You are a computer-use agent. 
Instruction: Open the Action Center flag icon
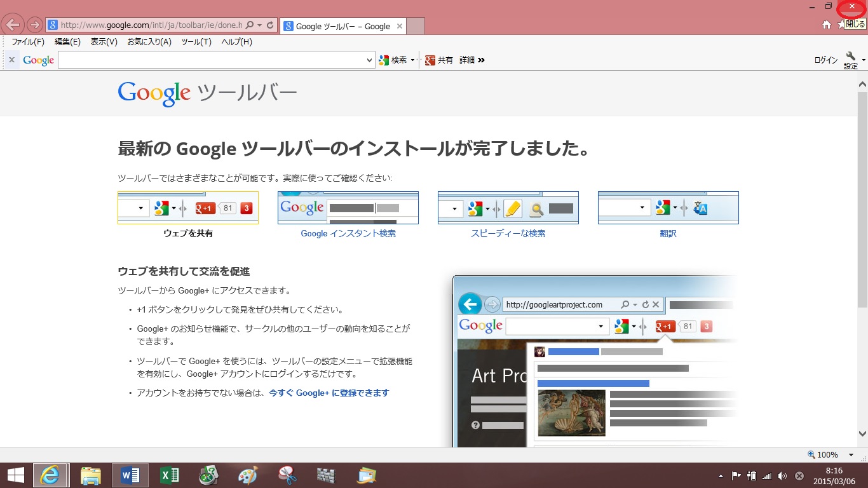tap(736, 475)
